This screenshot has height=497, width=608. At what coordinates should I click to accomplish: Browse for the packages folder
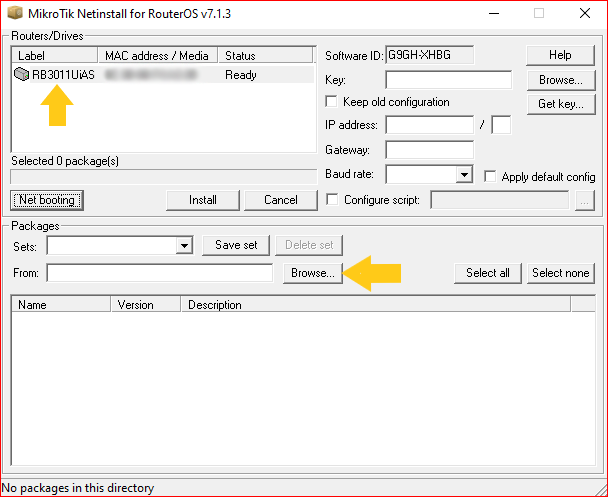pyautogui.click(x=313, y=273)
